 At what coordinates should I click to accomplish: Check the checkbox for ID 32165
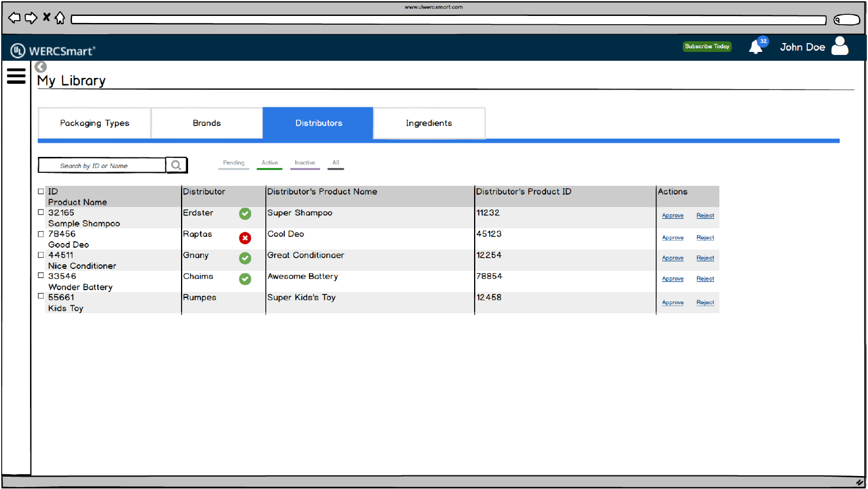point(41,212)
